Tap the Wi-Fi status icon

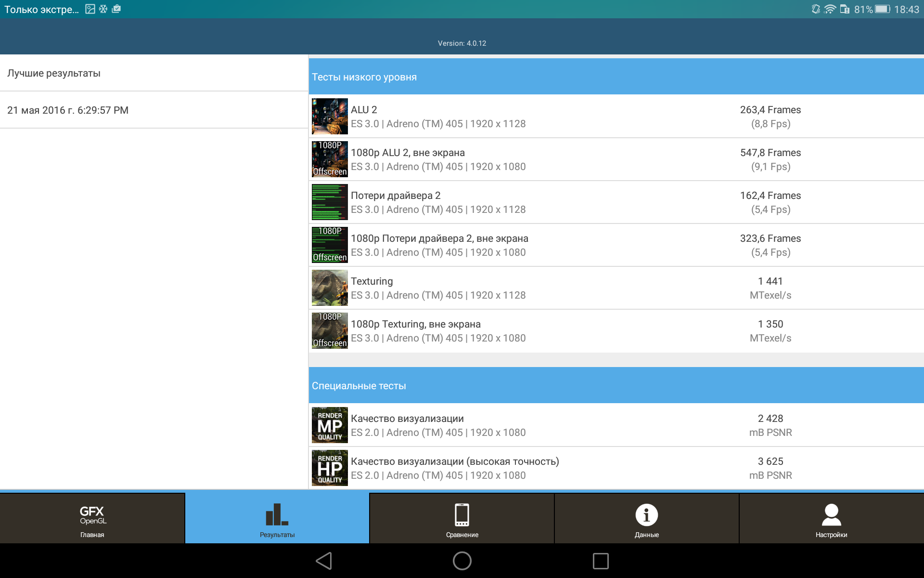[x=830, y=9]
